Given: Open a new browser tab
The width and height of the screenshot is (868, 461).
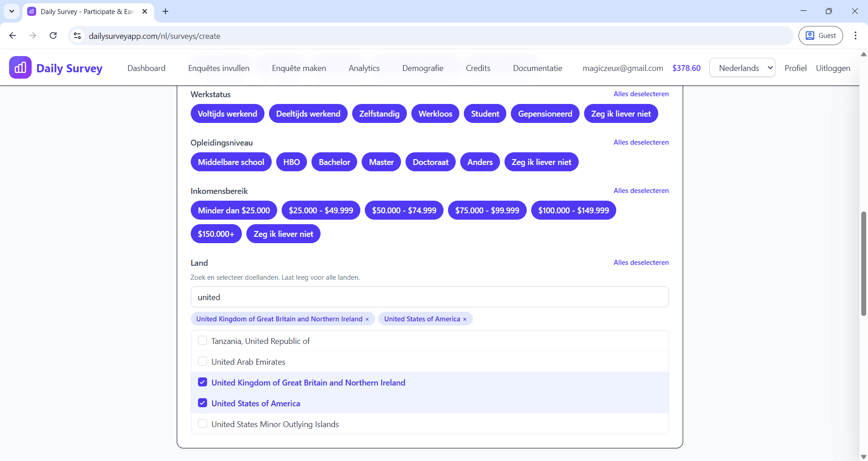Looking at the screenshot, I should coord(165,11).
